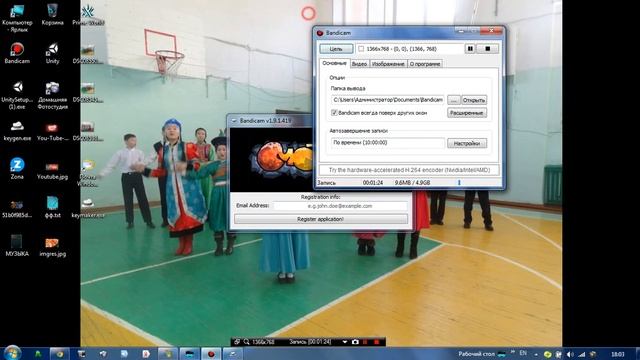
Task: Show hidden tray icons arrow
Action: coord(536,354)
